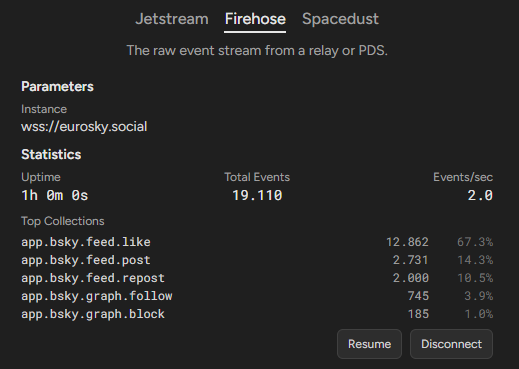Select the app.bsky.feed.repost collection row
This screenshot has height=369, width=519.
tap(257, 278)
